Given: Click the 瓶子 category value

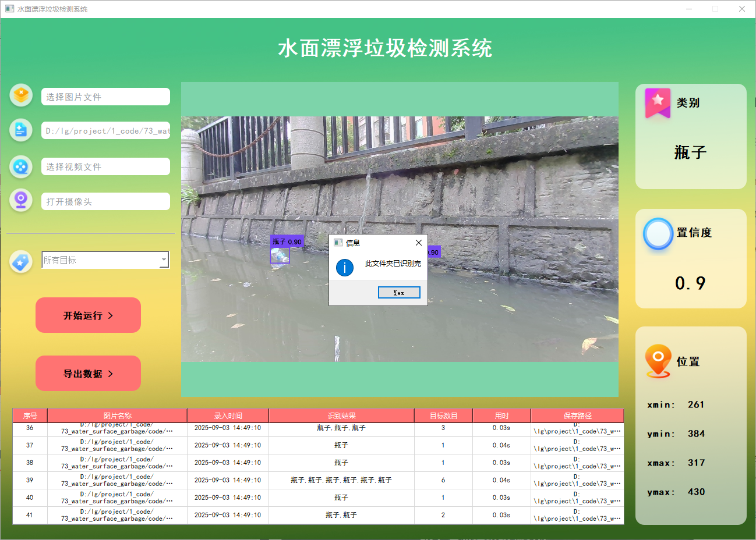Looking at the screenshot, I should tap(690, 152).
